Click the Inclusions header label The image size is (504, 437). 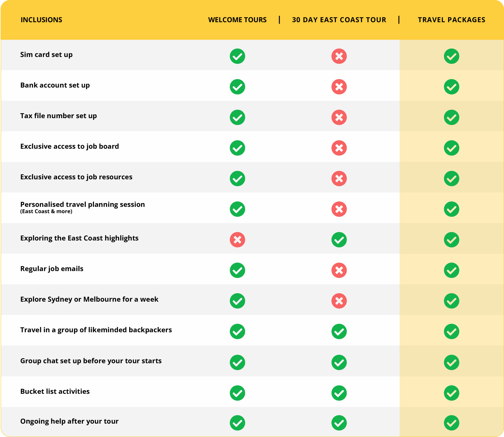(x=41, y=20)
